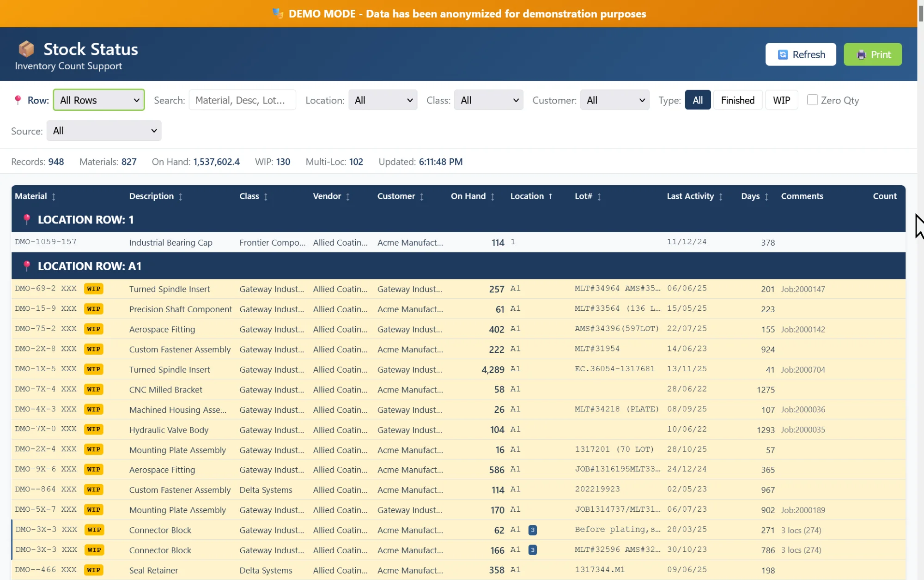Open the Row dropdown showing All Rows

[99, 100]
